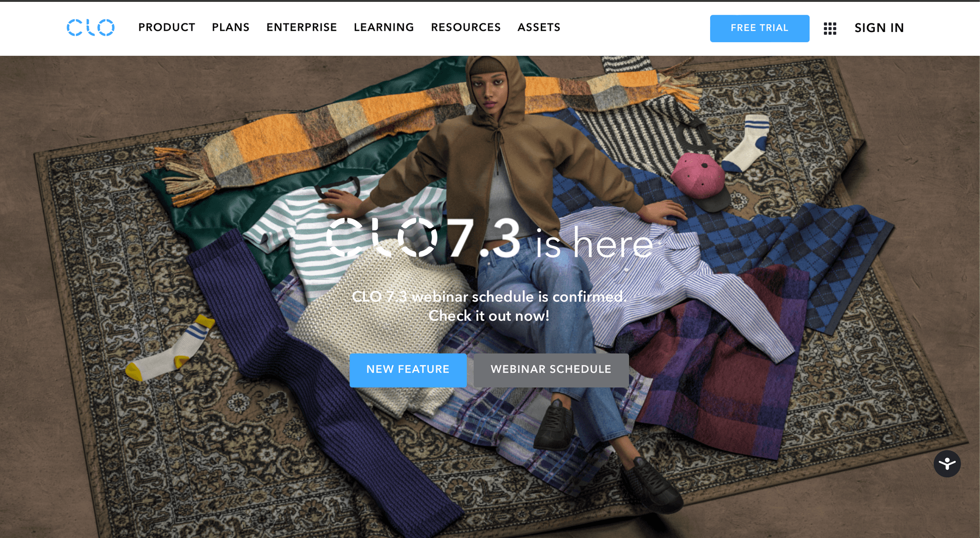980x538 pixels.
Task: Click the "7.3 is here" headline text
Action: pos(549,239)
